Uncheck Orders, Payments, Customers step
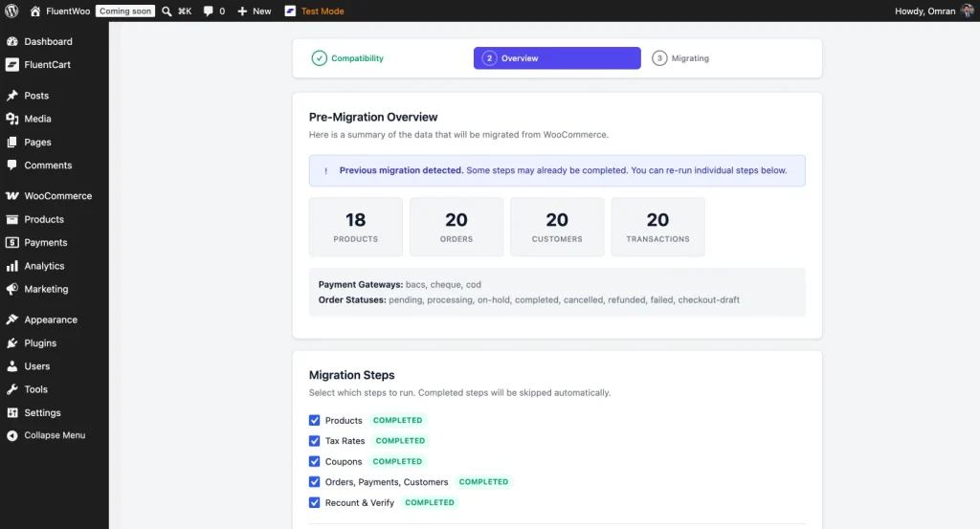The width and height of the screenshot is (980, 529). coord(314,482)
